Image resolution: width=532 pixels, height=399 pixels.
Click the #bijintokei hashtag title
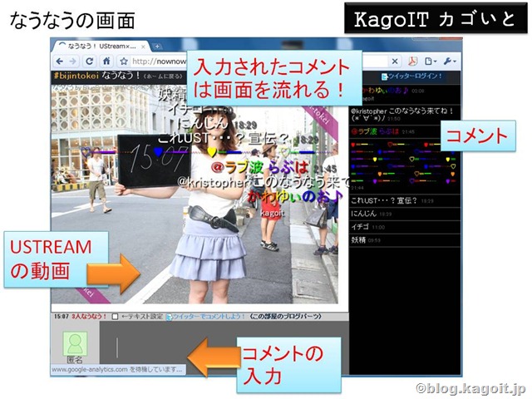click(x=76, y=76)
